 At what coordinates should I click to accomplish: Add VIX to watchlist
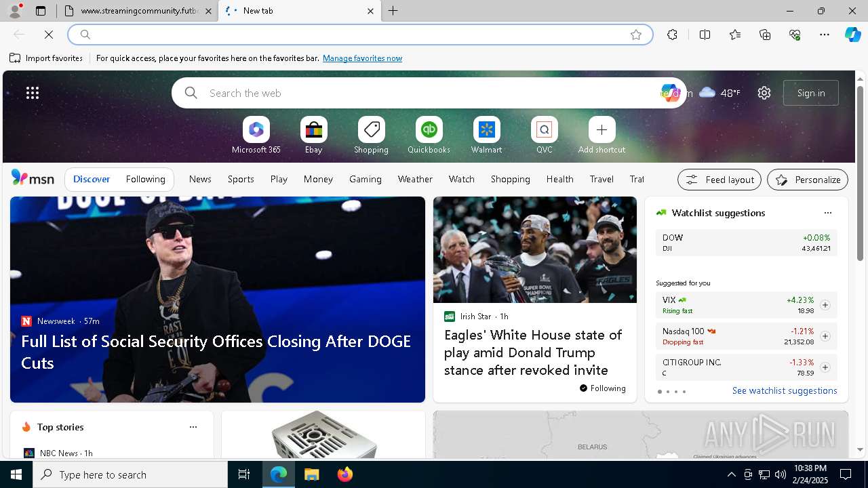click(x=825, y=305)
